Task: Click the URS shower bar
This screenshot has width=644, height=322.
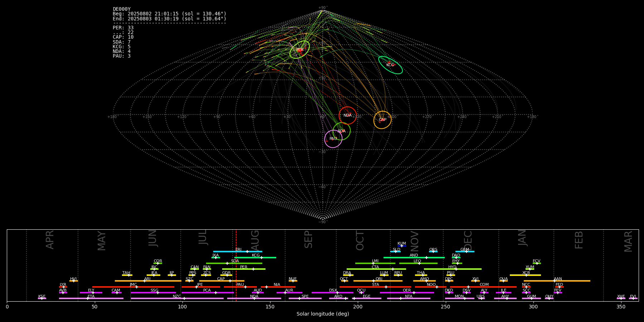Action: coord(481,298)
